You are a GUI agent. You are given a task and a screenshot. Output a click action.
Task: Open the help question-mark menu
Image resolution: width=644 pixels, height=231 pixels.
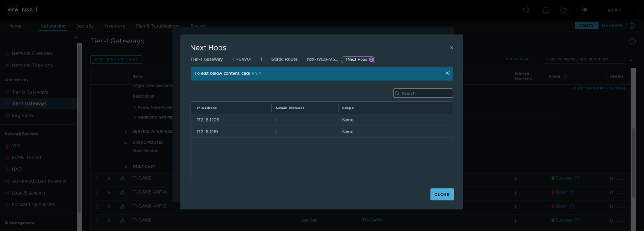(x=565, y=10)
